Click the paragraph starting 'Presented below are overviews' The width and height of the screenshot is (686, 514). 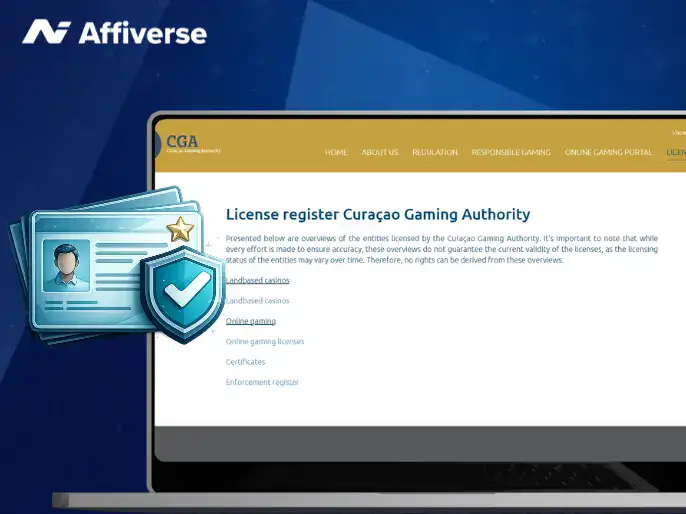coord(442,249)
